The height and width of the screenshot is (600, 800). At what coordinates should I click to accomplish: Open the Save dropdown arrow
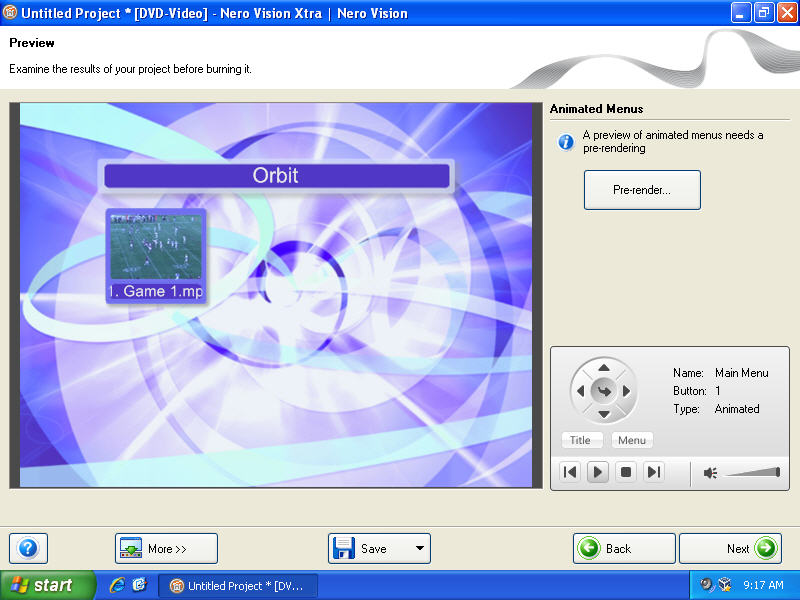pos(420,548)
